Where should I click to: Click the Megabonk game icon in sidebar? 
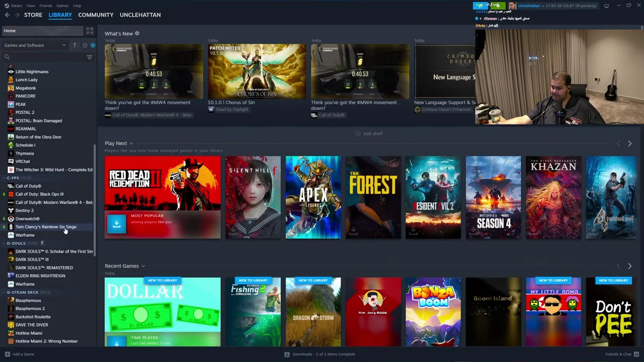click(x=11, y=88)
